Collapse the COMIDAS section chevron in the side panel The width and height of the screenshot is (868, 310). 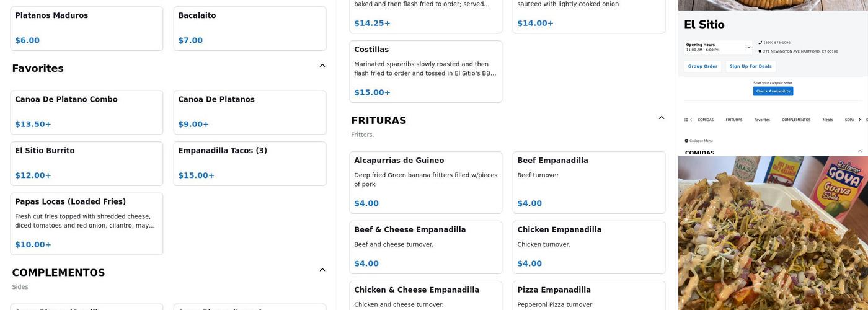click(860, 151)
